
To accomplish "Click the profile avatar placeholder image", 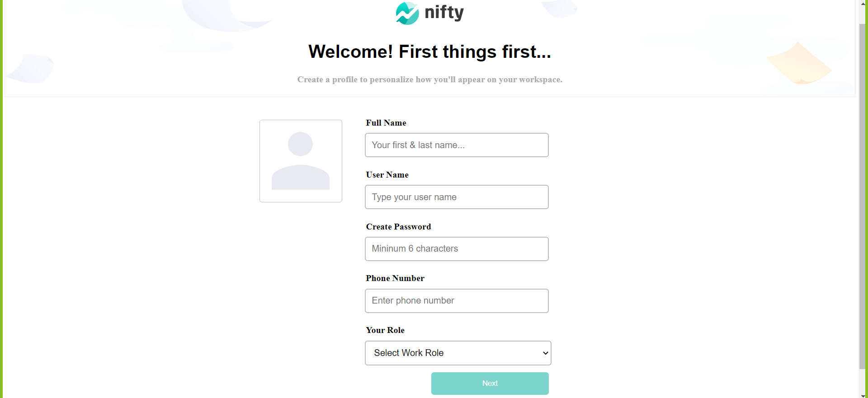I will pos(301,161).
